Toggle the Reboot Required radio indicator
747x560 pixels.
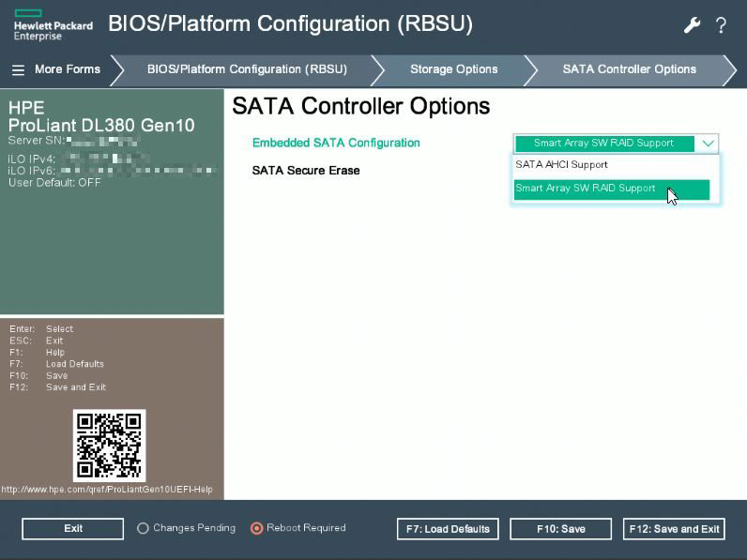(256, 528)
